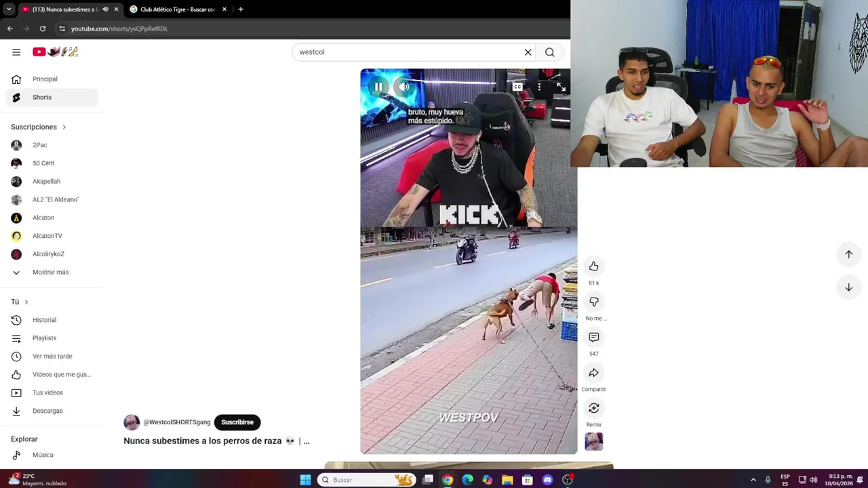Open site information icon in address bar
Image resolution: width=868 pixels, height=488 pixels.
(x=62, y=28)
